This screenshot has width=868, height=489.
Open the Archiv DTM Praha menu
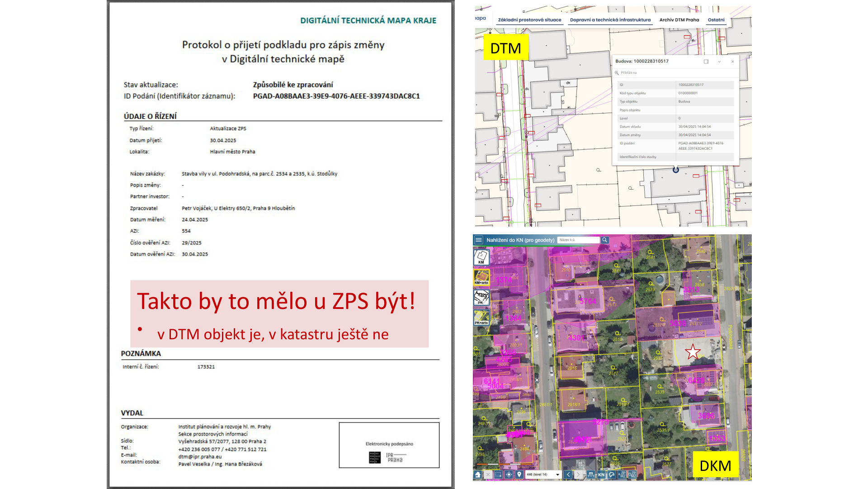(x=679, y=20)
